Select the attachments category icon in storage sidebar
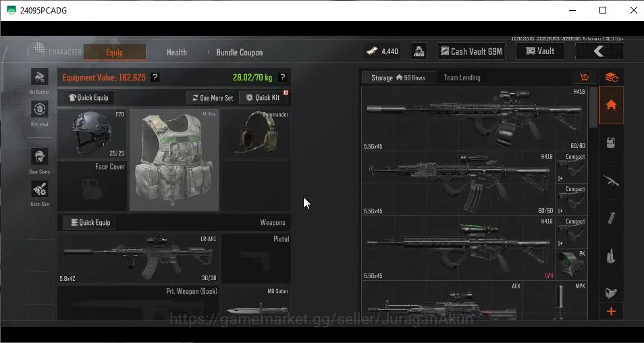Viewport: 644px width, 343px height. coord(611,292)
